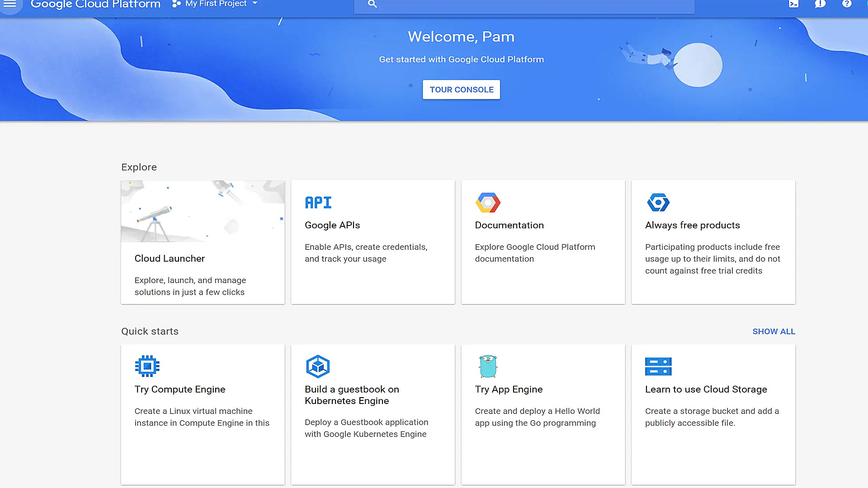The width and height of the screenshot is (868, 488).
Task: Click 'Get started with Google Cloud Platform' text
Action: [x=461, y=60]
